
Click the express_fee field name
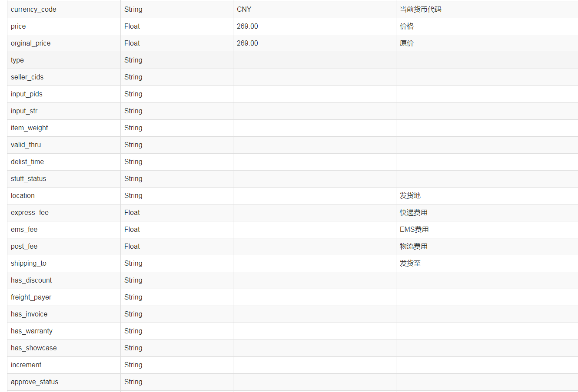(x=30, y=213)
